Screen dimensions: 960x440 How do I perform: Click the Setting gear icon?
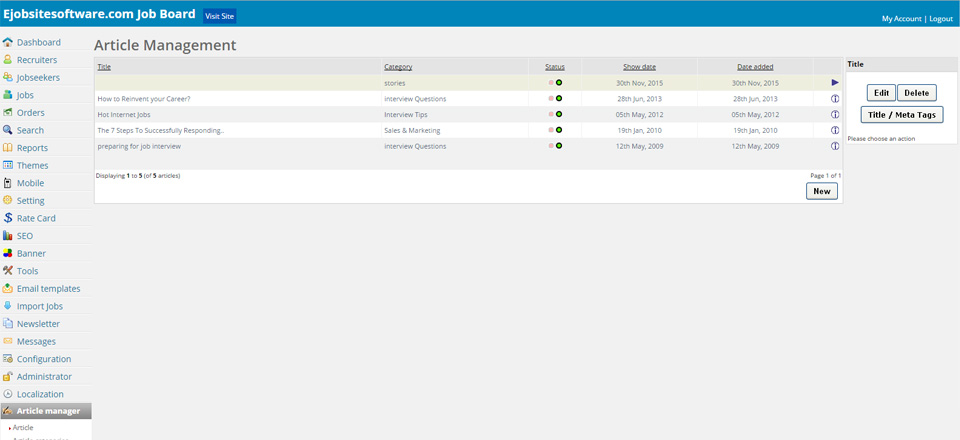(7, 200)
